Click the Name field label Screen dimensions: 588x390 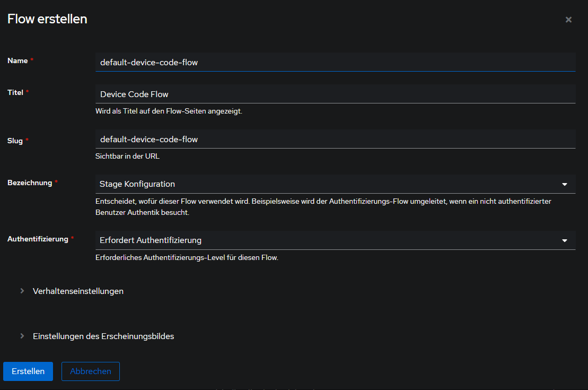[17, 60]
